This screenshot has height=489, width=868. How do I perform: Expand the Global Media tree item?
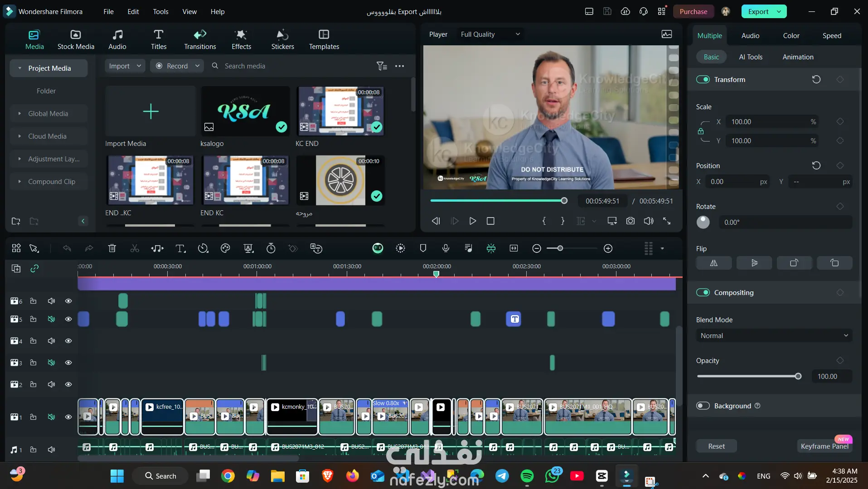(19, 114)
